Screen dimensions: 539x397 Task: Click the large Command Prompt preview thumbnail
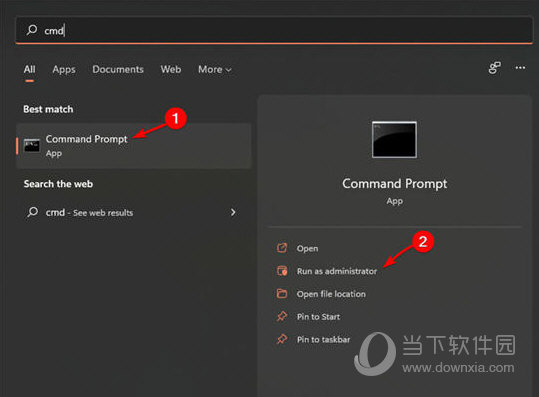(394, 140)
